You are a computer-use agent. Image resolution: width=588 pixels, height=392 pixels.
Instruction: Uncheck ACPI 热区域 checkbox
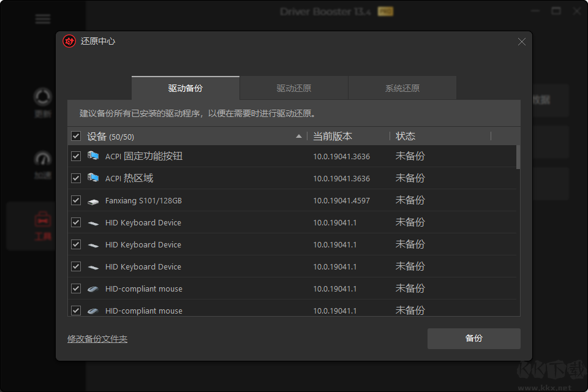[x=76, y=178]
